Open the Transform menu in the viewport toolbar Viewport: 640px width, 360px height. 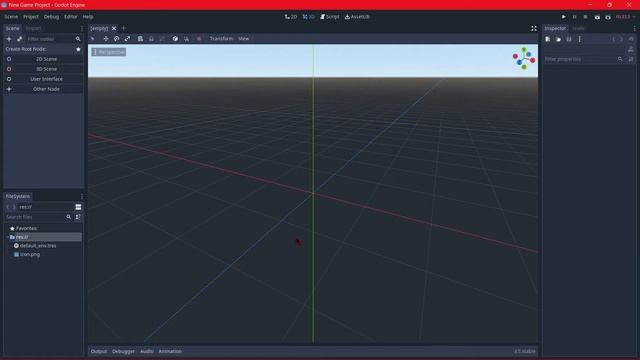221,38
